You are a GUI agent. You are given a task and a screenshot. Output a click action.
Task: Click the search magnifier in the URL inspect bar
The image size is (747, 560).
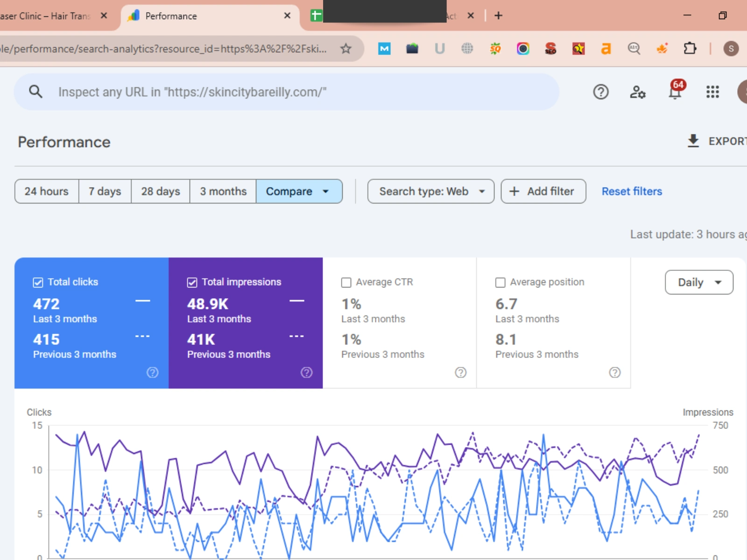[35, 92]
